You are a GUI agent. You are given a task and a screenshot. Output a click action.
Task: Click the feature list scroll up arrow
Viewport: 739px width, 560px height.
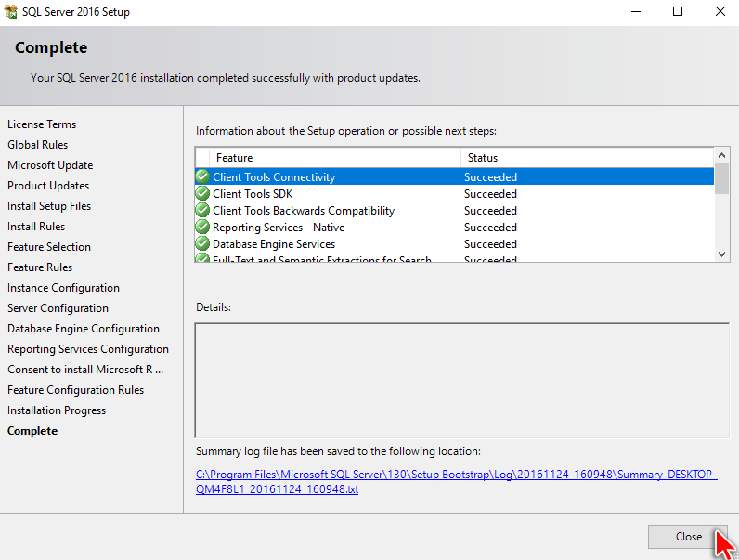point(721,155)
